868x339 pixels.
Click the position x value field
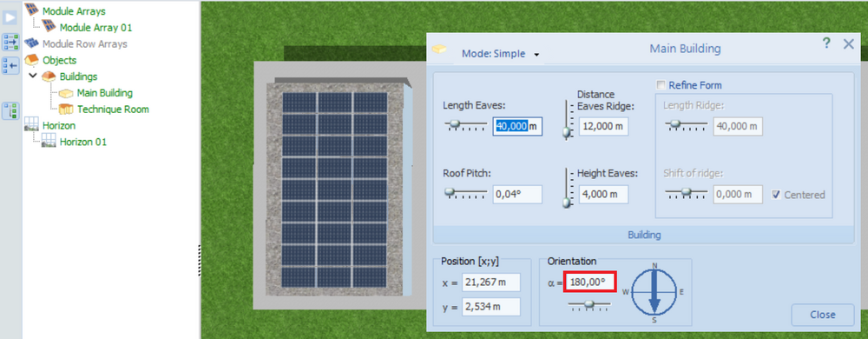pos(491,282)
